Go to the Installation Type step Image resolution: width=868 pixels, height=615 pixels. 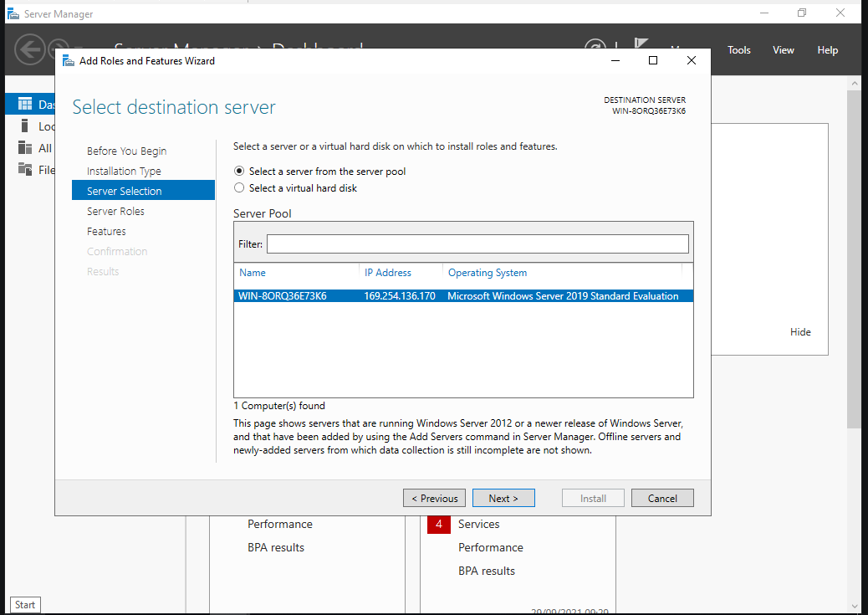124,172
